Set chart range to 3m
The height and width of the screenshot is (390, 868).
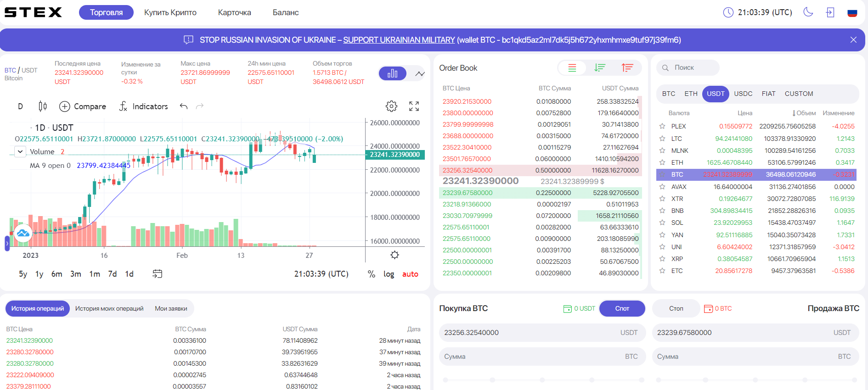(x=76, y=274)
